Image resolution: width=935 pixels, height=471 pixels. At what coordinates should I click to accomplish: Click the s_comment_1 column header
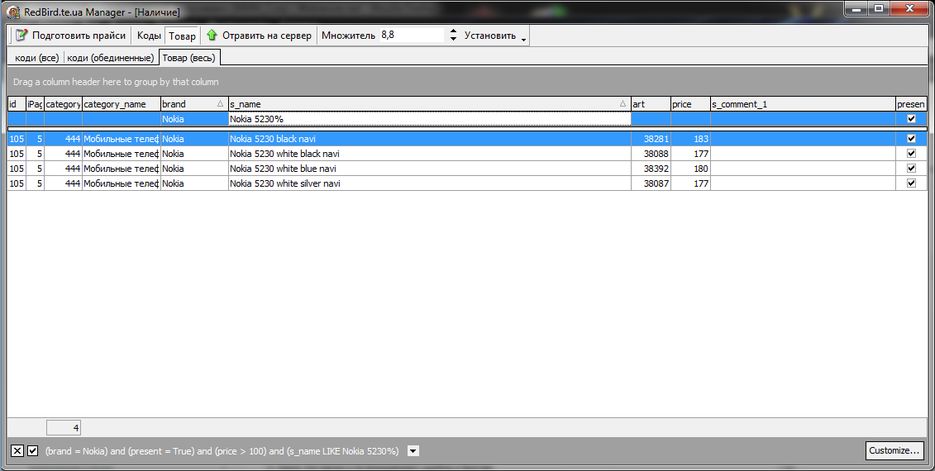click(x=803, y=104)
